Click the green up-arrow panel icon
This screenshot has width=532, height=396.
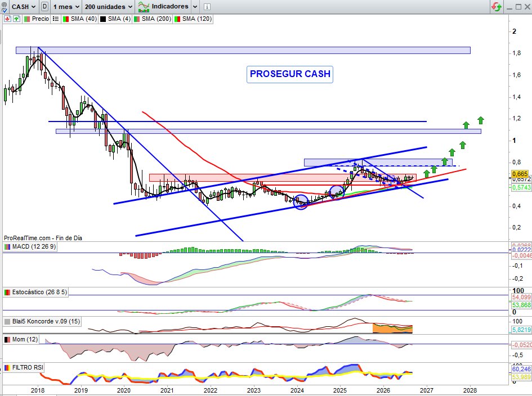pyautogui.click(x=16, y=19)
